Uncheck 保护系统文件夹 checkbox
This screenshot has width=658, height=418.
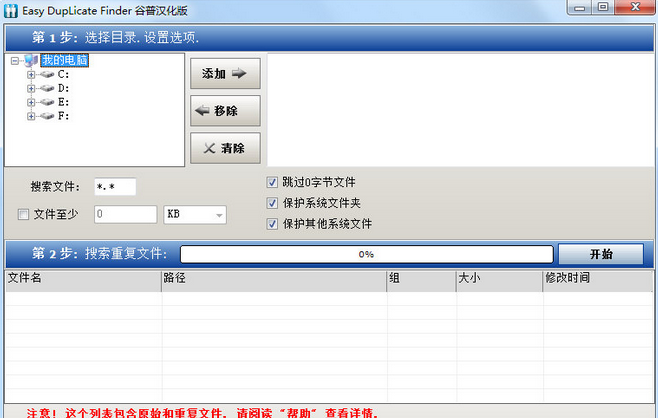tap(272, 203)
